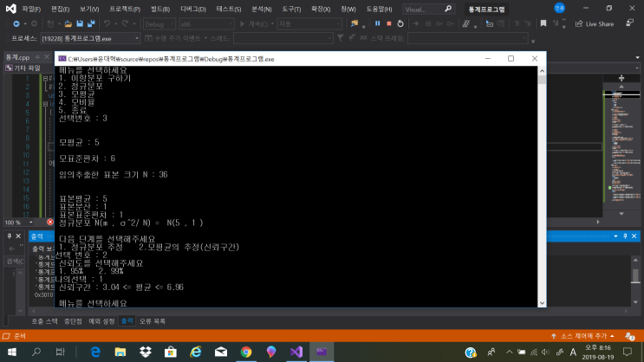Image resolution: width=644 pixels, height=362 pixels.
Task: Open Google Chrome from the taskbar
Action: [246, 352]
